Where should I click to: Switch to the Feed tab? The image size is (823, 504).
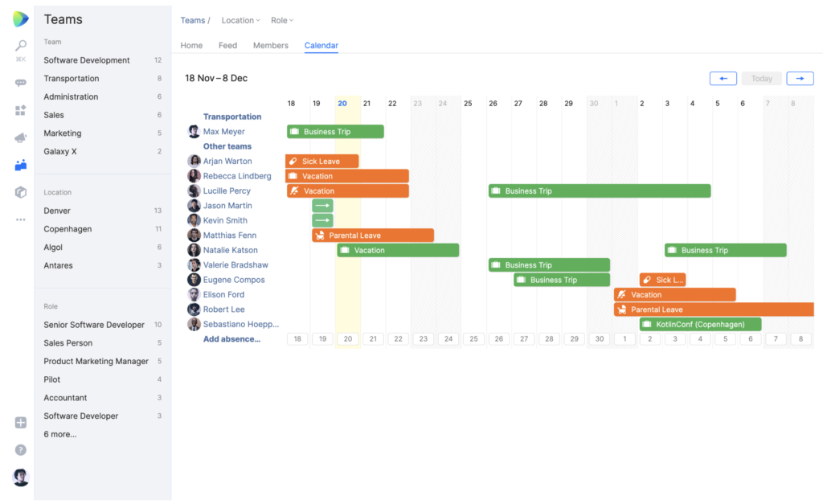(x=227, y=45)
